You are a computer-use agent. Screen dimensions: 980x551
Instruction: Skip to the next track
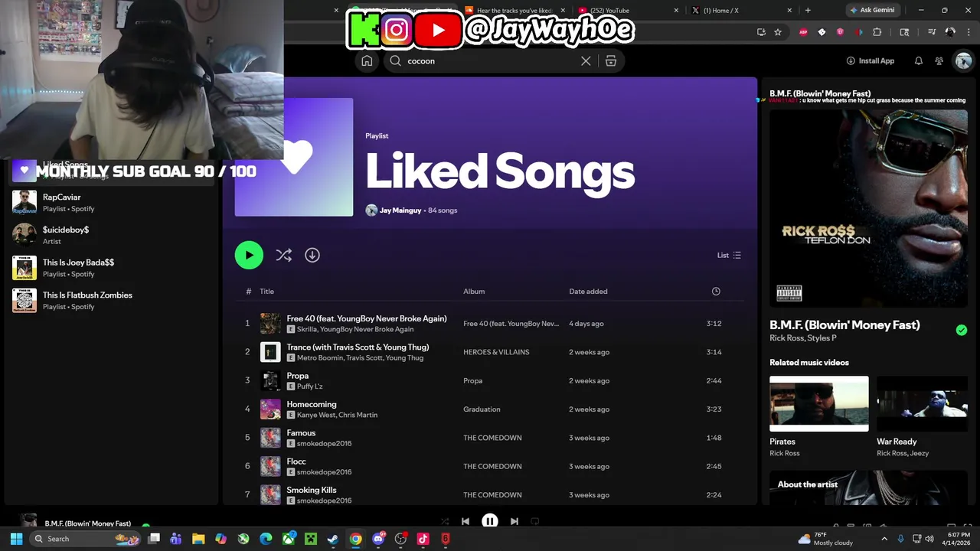[514, 521]
